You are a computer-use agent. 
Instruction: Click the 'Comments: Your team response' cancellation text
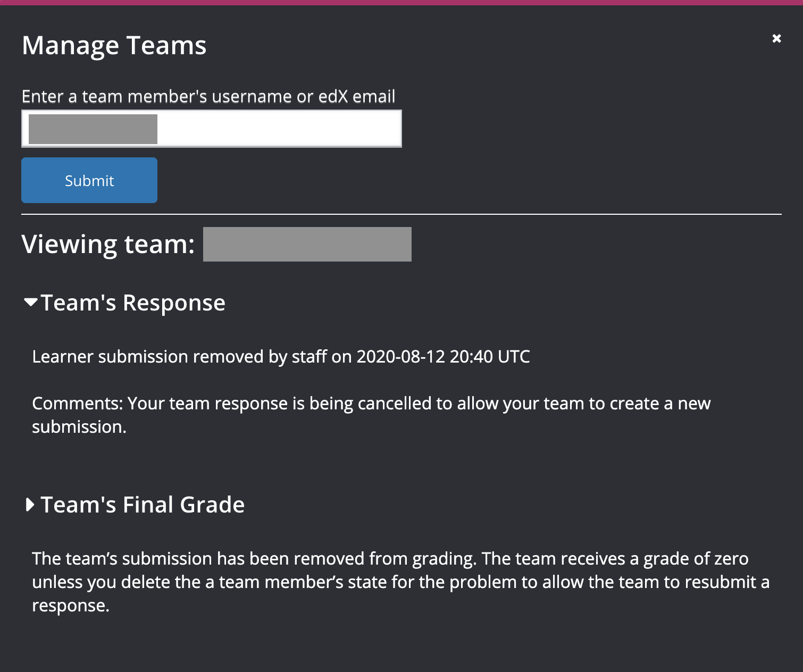(x=371, y=404)
